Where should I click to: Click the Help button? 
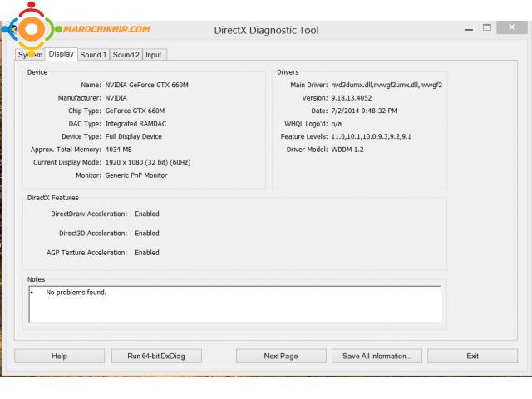tap(59, 356)
